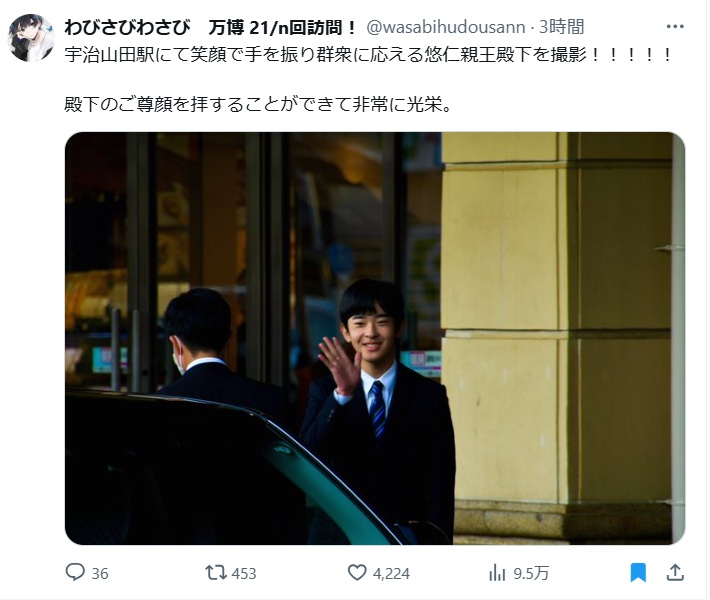Like the post with the heart icon
This screenshot has height=600, width=710.
click(x=357, y=573)
